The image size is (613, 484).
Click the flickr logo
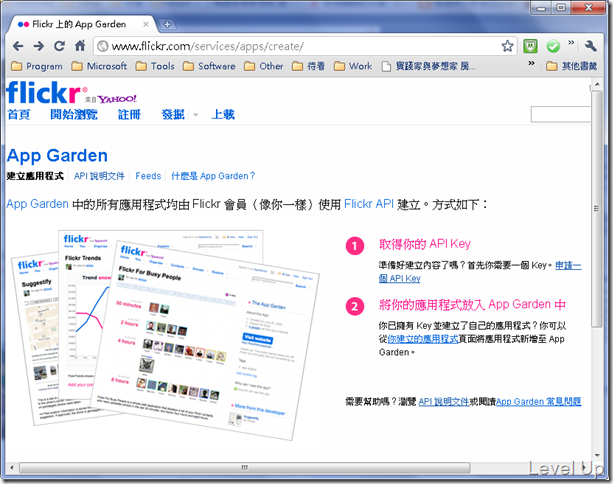[46, 93]
